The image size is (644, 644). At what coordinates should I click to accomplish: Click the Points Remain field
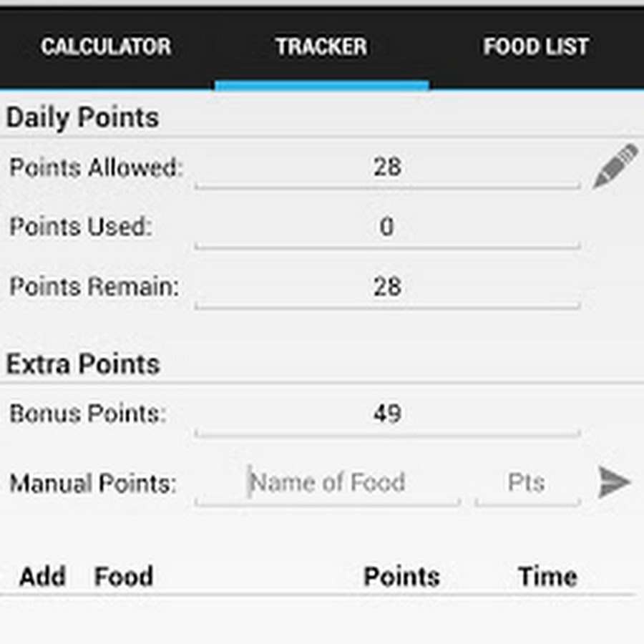[x=389, y=286]
